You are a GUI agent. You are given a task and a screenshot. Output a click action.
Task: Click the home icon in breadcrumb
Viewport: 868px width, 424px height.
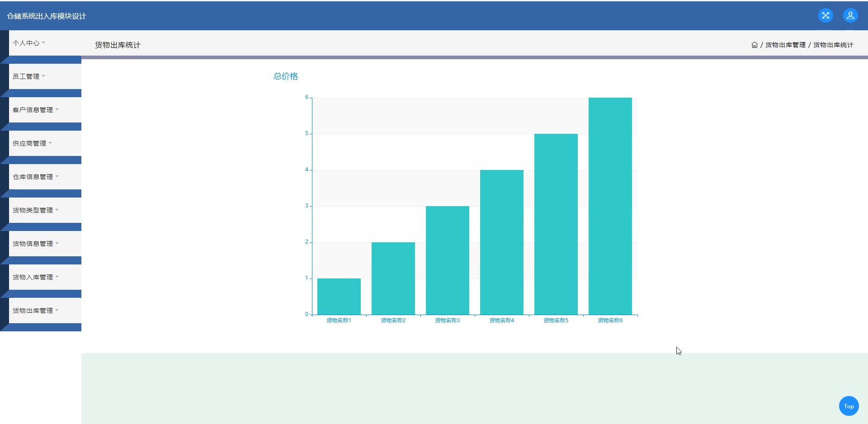(x=754, y=45)
